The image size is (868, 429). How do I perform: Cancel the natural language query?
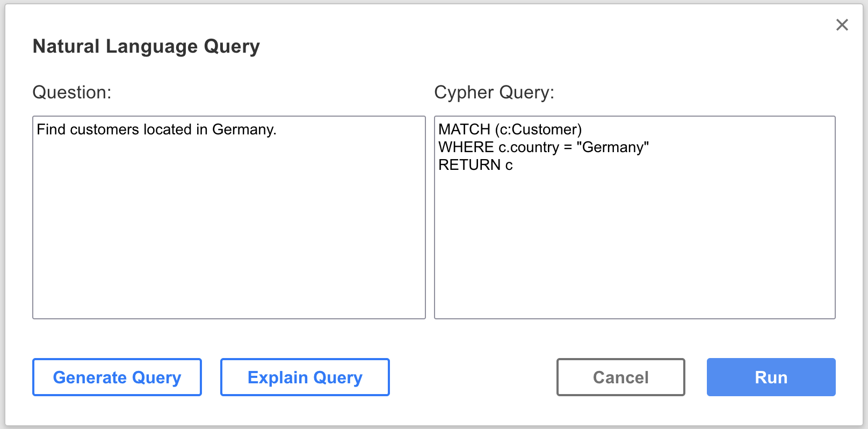click(x=621, y=377)
